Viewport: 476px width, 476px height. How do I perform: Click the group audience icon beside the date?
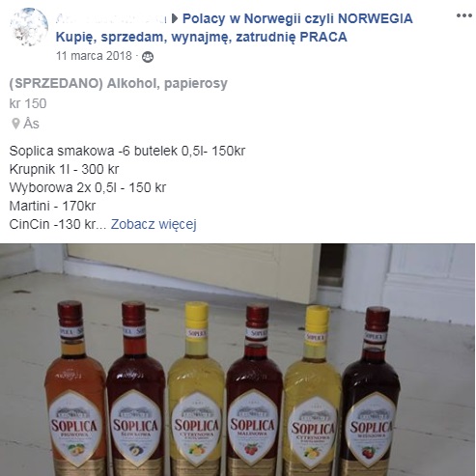[x=148, y=57]
